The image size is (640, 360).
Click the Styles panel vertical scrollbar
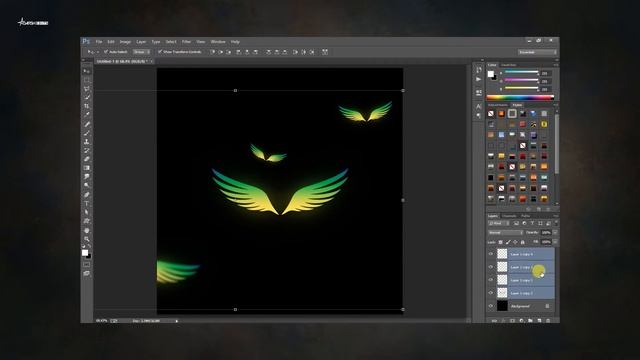coord(556,143)
